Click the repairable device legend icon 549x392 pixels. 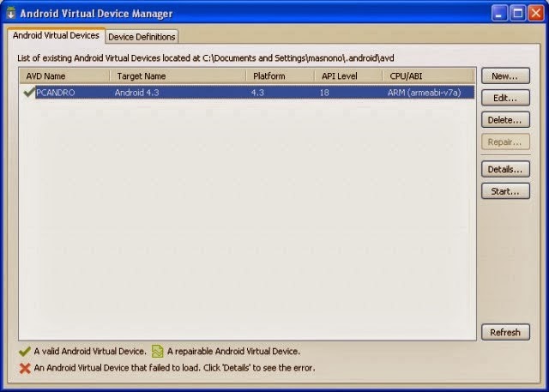tap(158, 352)
